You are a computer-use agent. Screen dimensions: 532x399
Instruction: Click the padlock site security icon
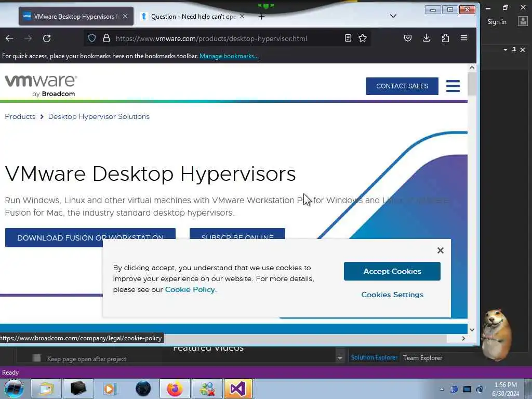click(x=106, y=38)
